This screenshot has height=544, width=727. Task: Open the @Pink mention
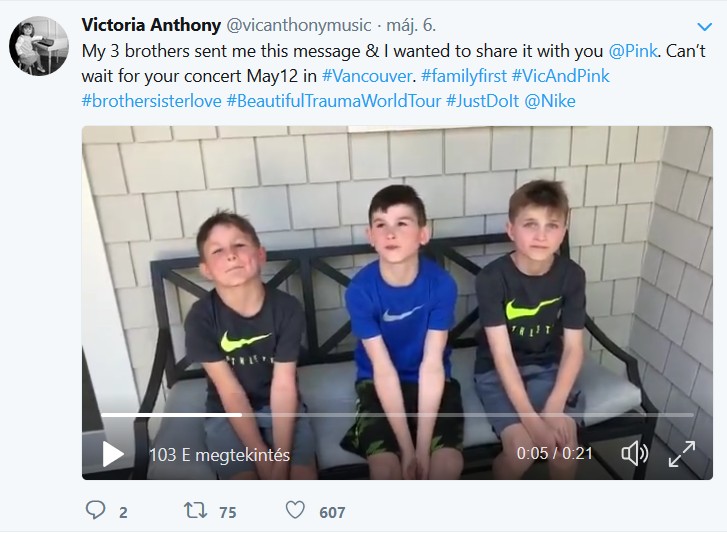(x=633, y=51)
